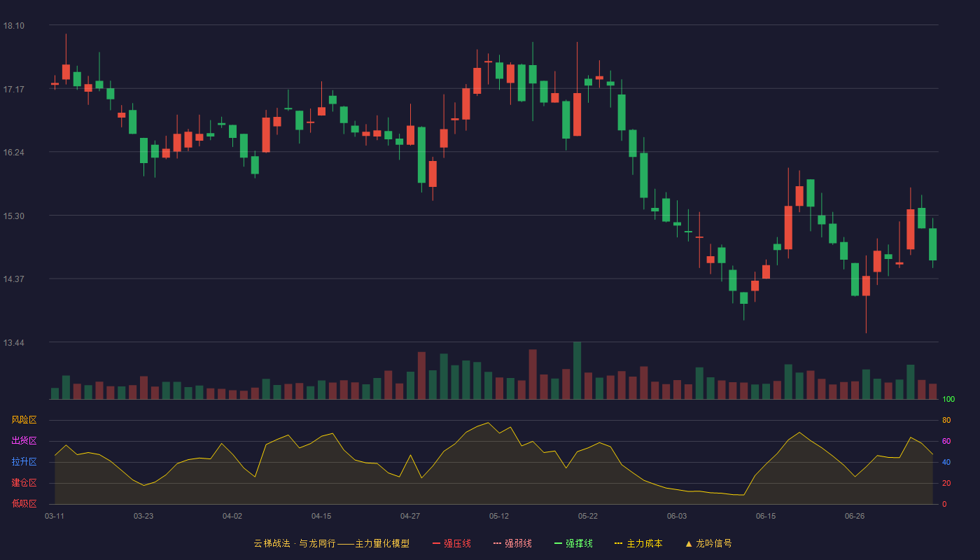Screen dimensions: 980x560
Task: Click the 06-15 date label
Action: tap(766, 516)
